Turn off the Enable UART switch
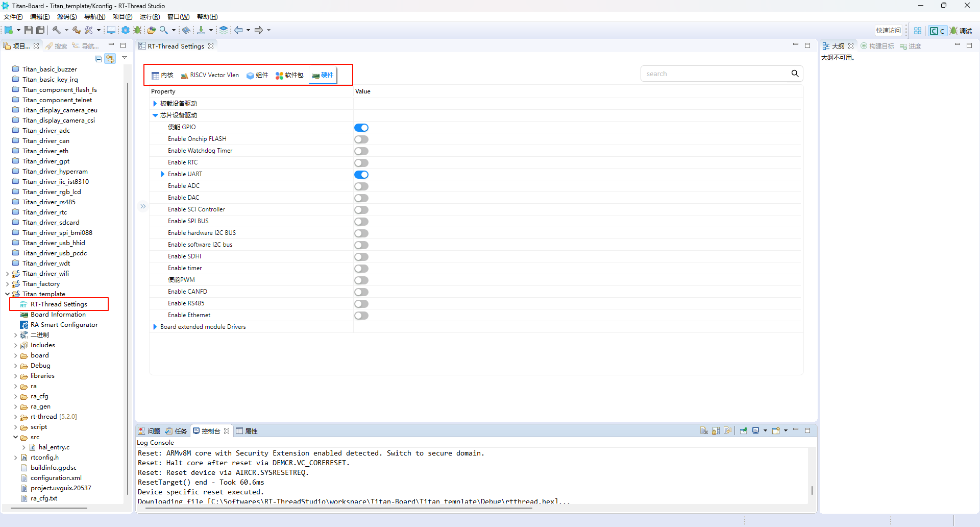The height and width of the screenshot is (527, 980). tap(361, 175)
